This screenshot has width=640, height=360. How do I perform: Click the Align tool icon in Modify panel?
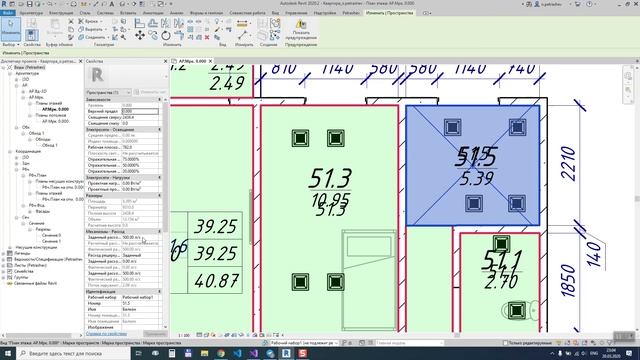point(140,23)
